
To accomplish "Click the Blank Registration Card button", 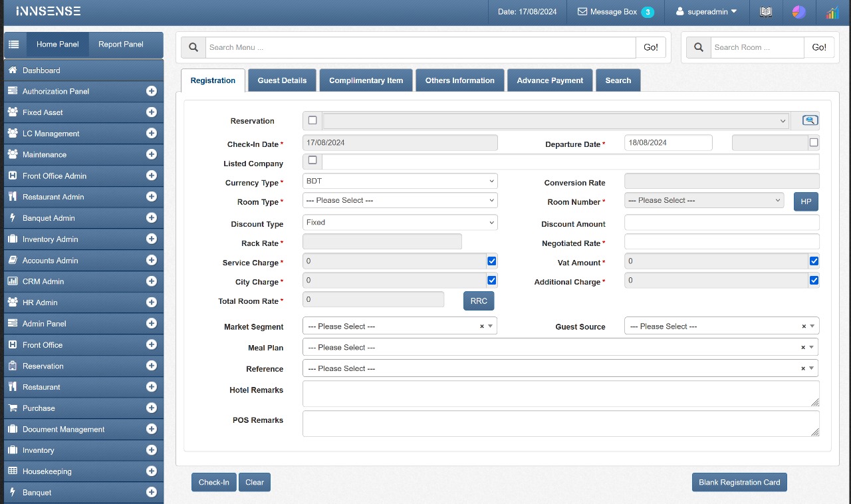I will [739, 482].
